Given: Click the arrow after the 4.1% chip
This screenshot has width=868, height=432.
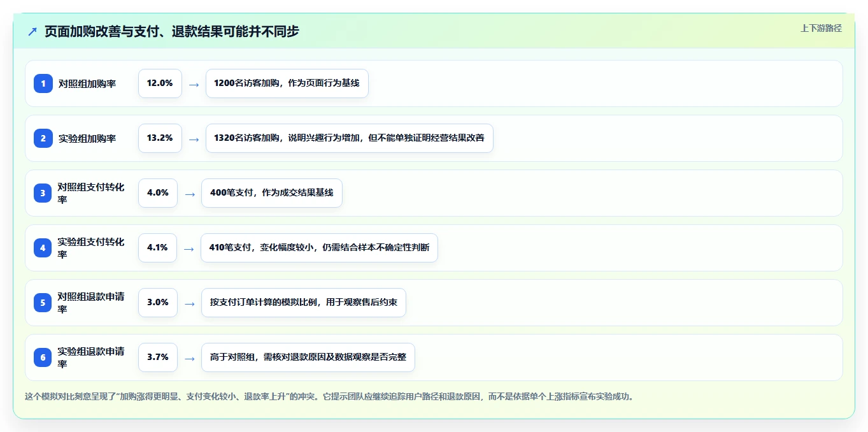Looking at the screenshot, I should (190, 248).
